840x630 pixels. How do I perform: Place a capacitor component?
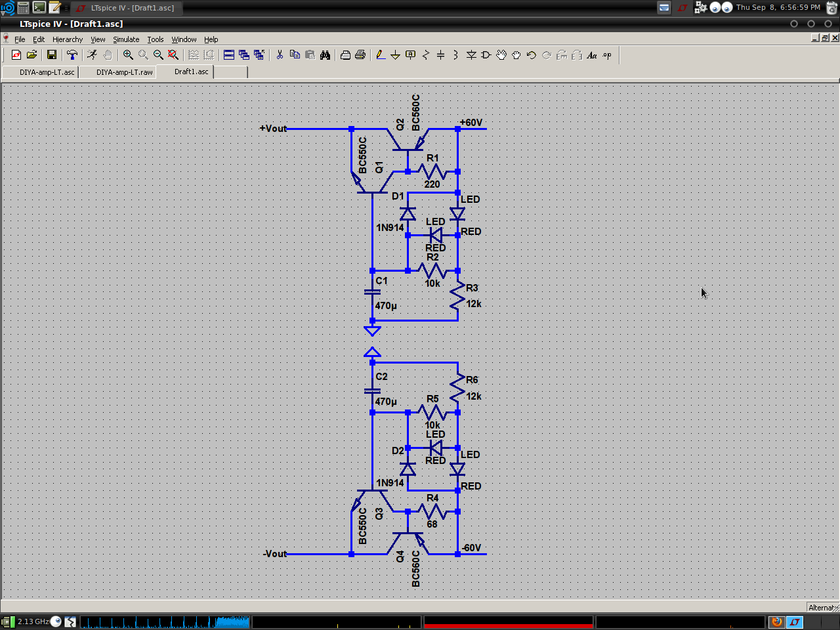pyautogui.click(x=441, y=55)
